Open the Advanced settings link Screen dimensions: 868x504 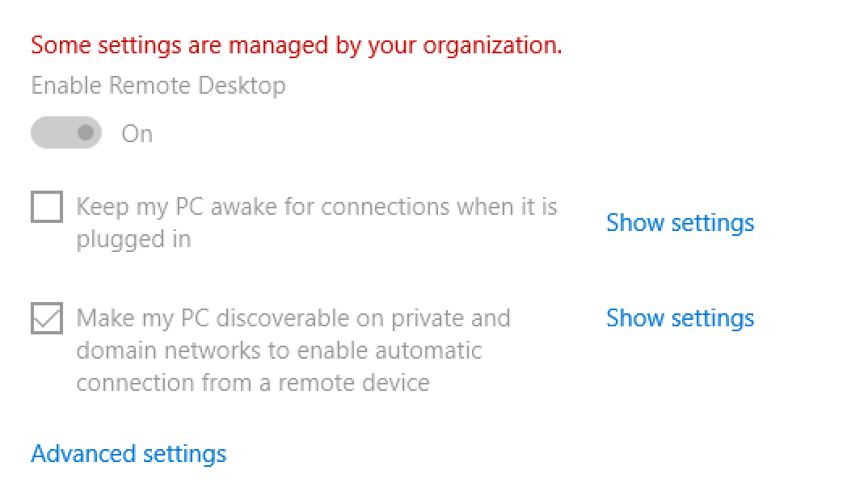129,454
